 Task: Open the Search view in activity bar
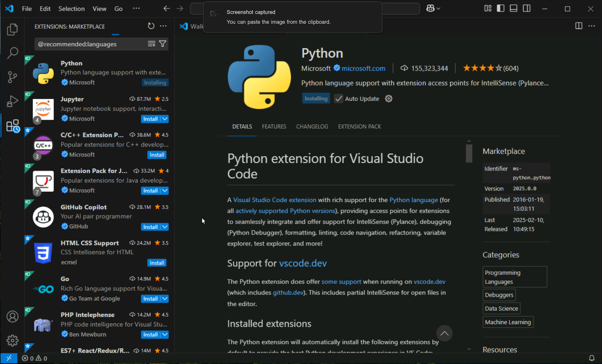click(12, 53)
